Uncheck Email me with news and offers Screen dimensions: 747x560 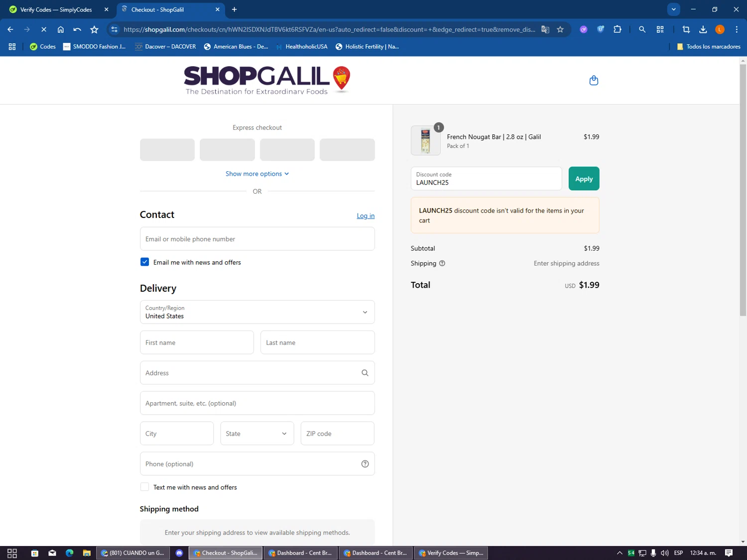coord(144,262)
